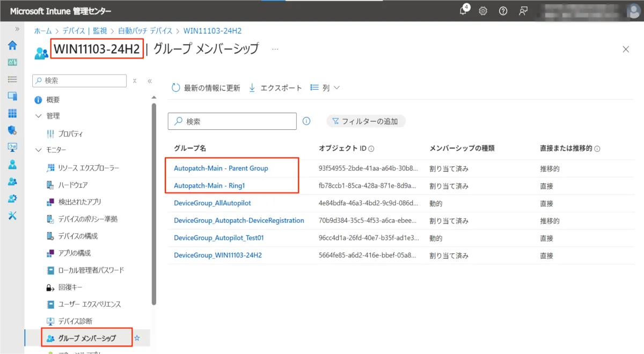Click フィルターの追加 filter button
The image size is (644, 354).
[365, 121]
